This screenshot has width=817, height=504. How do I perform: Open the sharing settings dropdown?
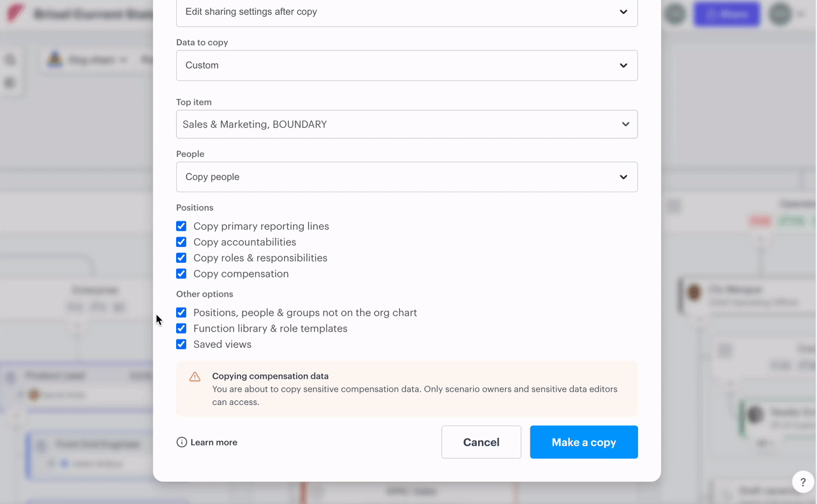pyautogui.click(x=407, y=12)
